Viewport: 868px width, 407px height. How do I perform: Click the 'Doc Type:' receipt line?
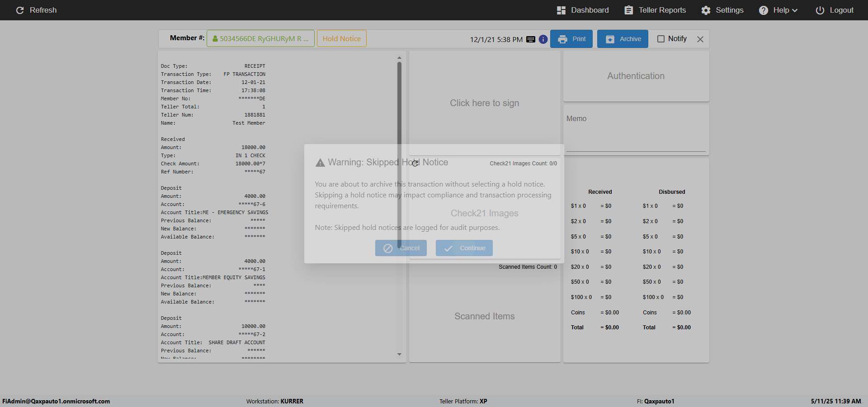click(x=213, y=66)
